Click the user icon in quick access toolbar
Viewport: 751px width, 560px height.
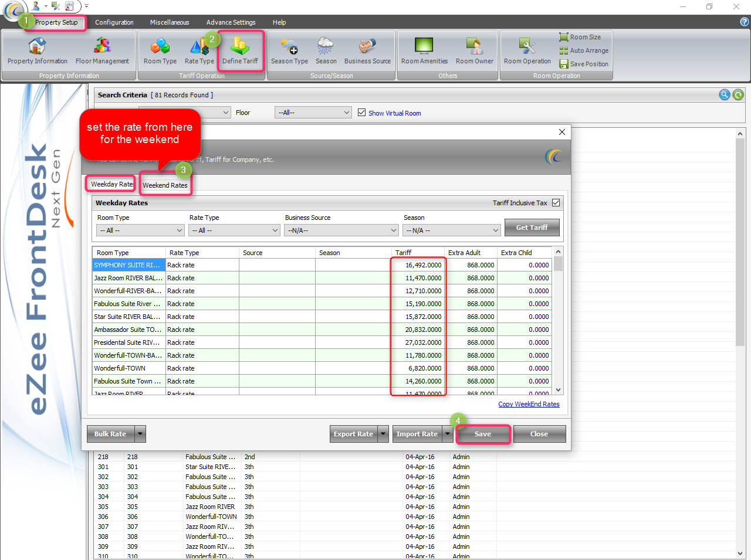point(36,6)
